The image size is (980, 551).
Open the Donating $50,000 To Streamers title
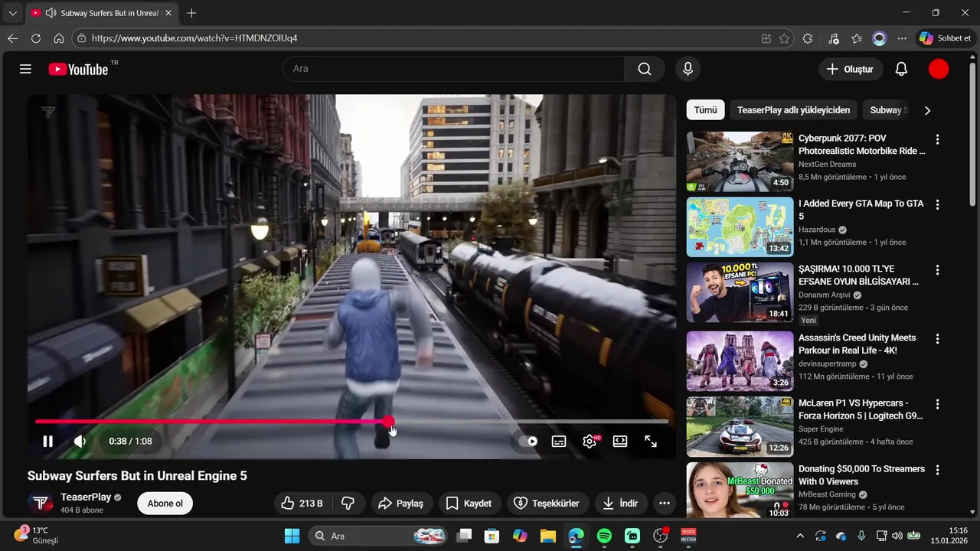pos(861,475)
